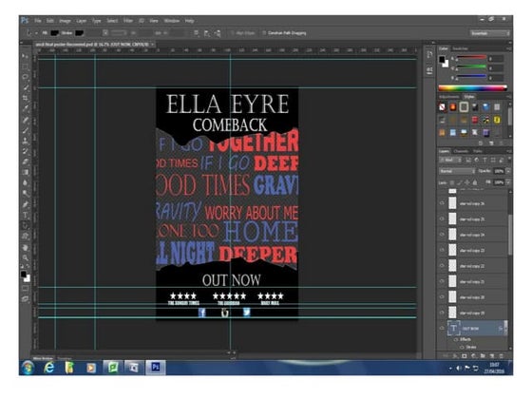Filter layers by type layers icon
The height and width of the screenshot is (399, 532).
[484, 160]
